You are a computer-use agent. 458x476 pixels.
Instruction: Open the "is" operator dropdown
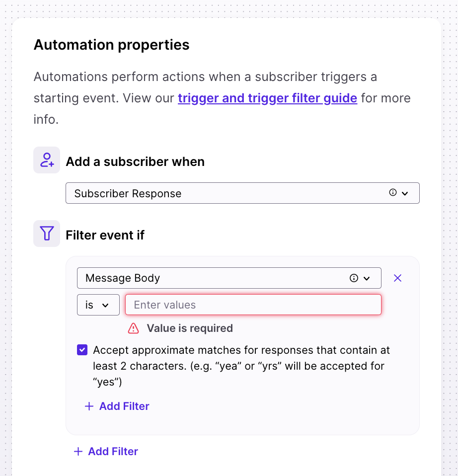pyautogui.click(x=98, y=305)
